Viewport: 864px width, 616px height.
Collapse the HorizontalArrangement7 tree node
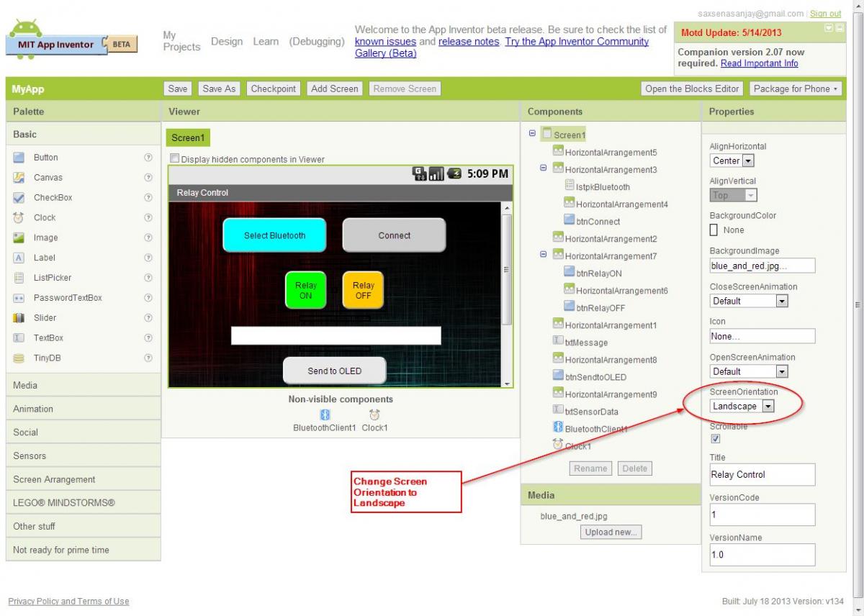tap(544, 255)
